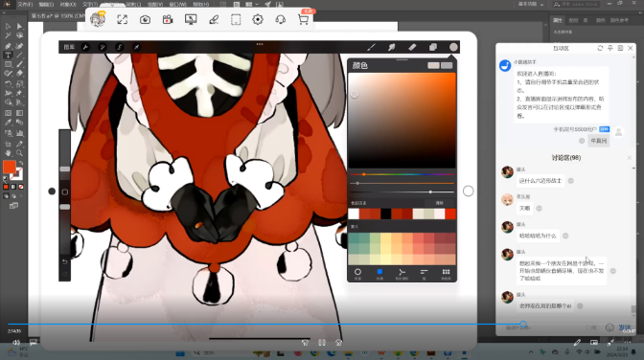This screenshot has height=360, width=644.
Task: Open Procreate Selection S-ribbon icon
Action: (120, 47)
